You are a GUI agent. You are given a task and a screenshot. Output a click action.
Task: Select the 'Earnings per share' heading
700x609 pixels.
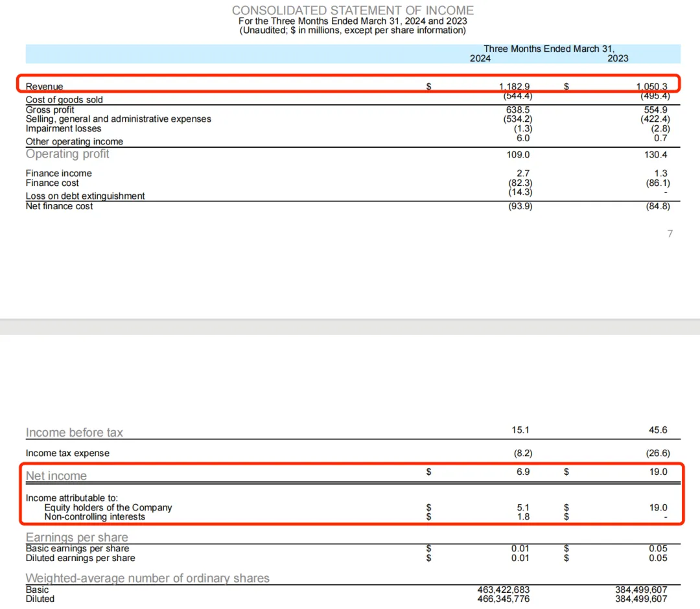[x=76, y=537]
